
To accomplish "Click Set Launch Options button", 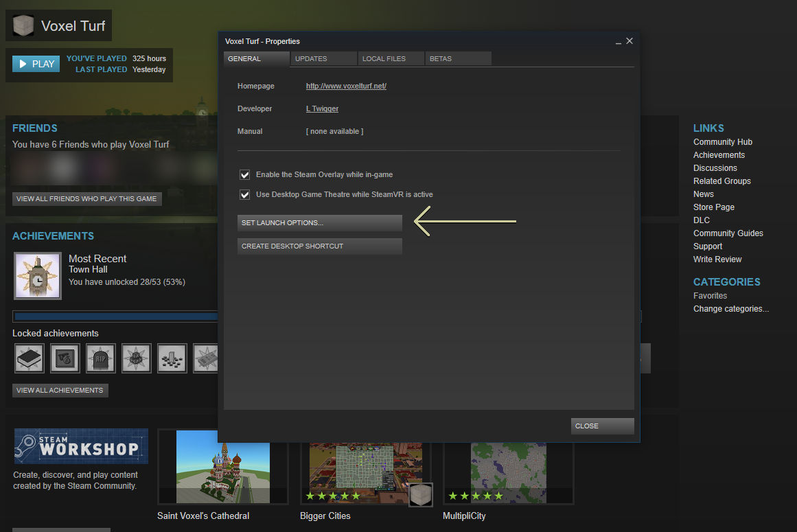I will coord(319,223).
